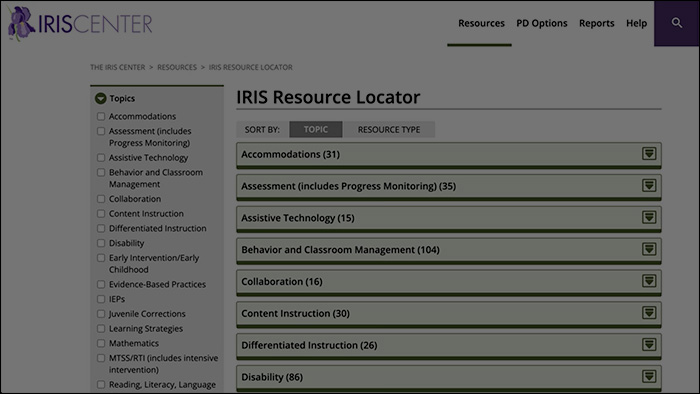Check the Juvenile Corrections checkbox

(x=101, y=314)
